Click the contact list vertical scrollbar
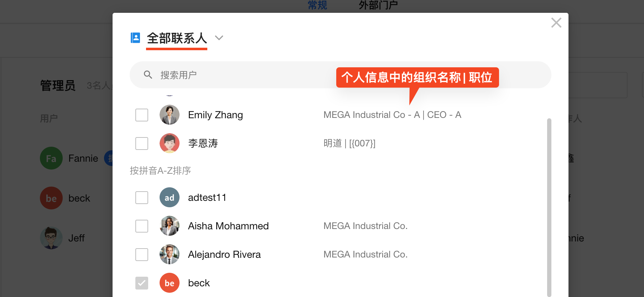Viewport: 644px width, 297px height. (x=549, y=207)
